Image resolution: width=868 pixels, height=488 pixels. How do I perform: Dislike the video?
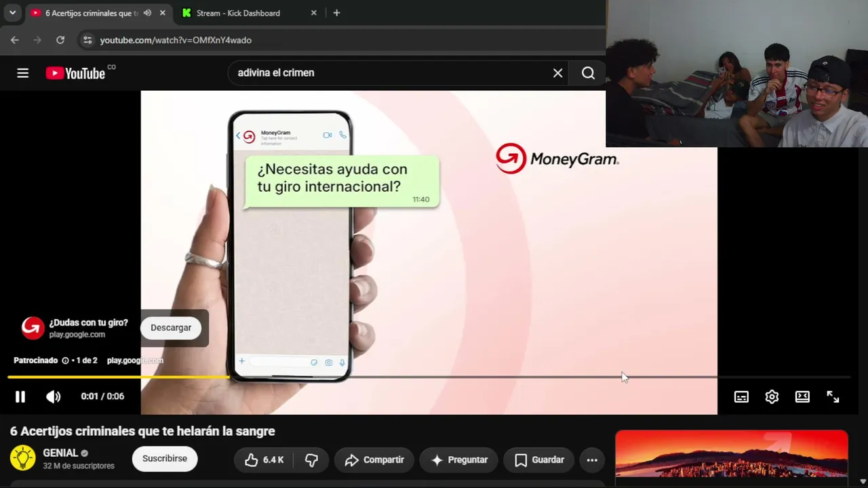(x=311, y=460)
